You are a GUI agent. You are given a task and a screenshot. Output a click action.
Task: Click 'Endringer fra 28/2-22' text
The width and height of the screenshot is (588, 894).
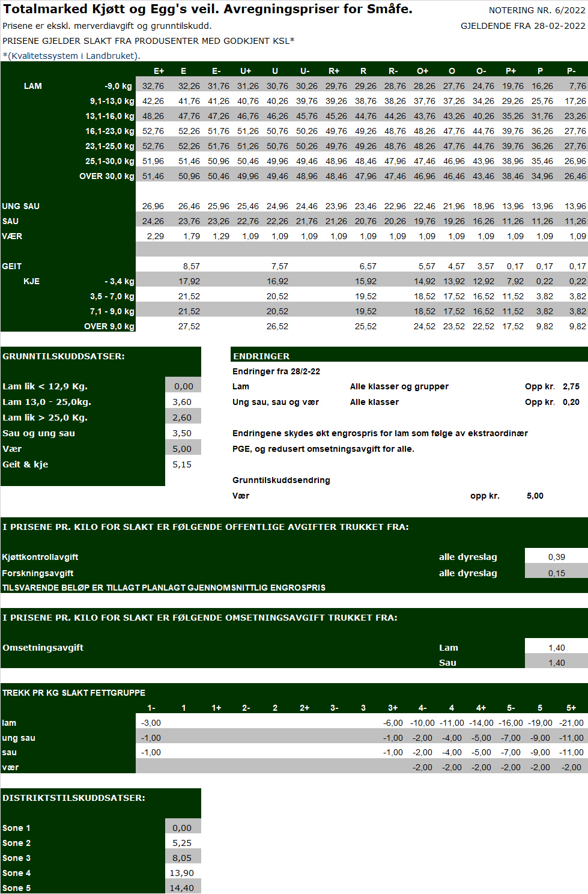point(276,371)
